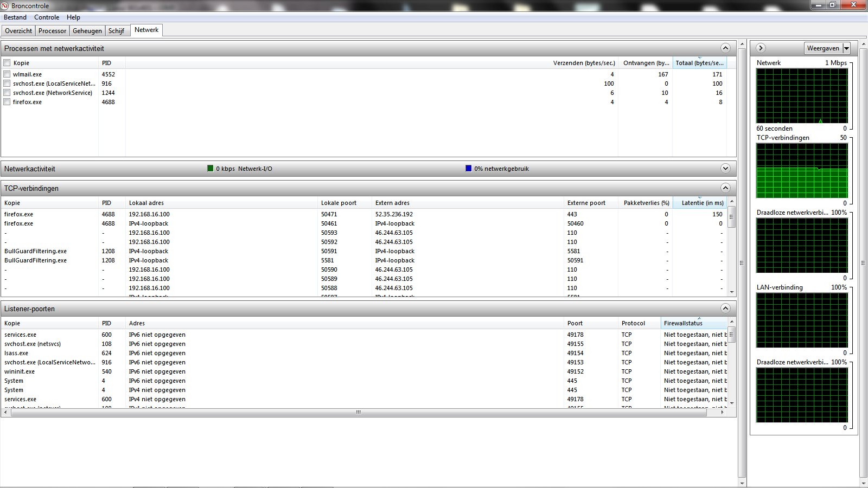The image size is (868, 488).
Task: Click scroll-left arrow of horizontal scrollbar
Action: 5,413
